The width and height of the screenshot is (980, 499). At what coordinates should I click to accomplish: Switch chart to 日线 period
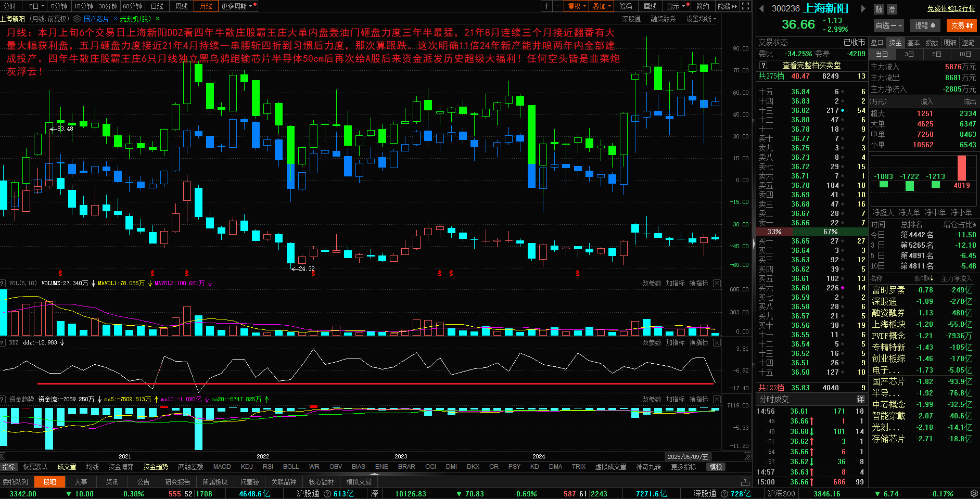pyautogui.click(x=157, y=6)
